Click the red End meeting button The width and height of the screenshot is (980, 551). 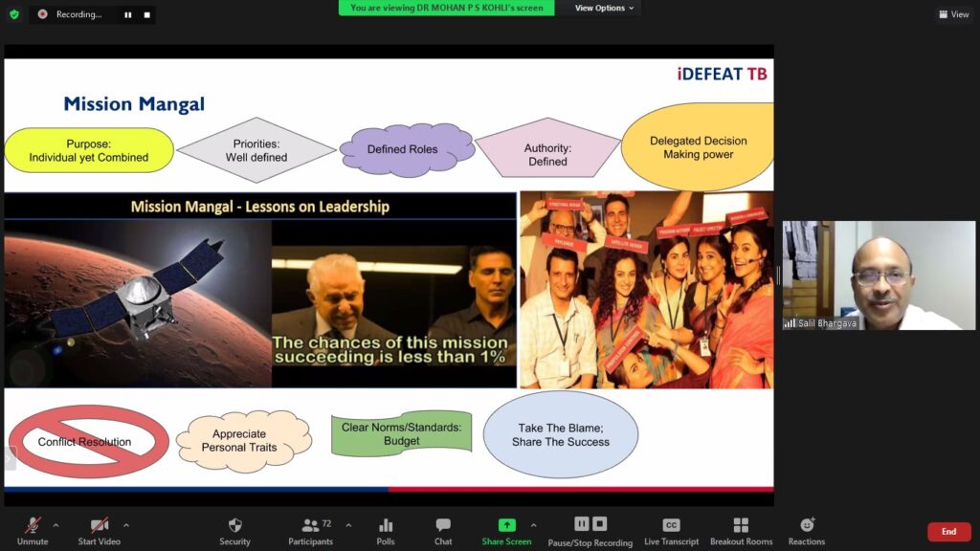click(x=948, y=532)
